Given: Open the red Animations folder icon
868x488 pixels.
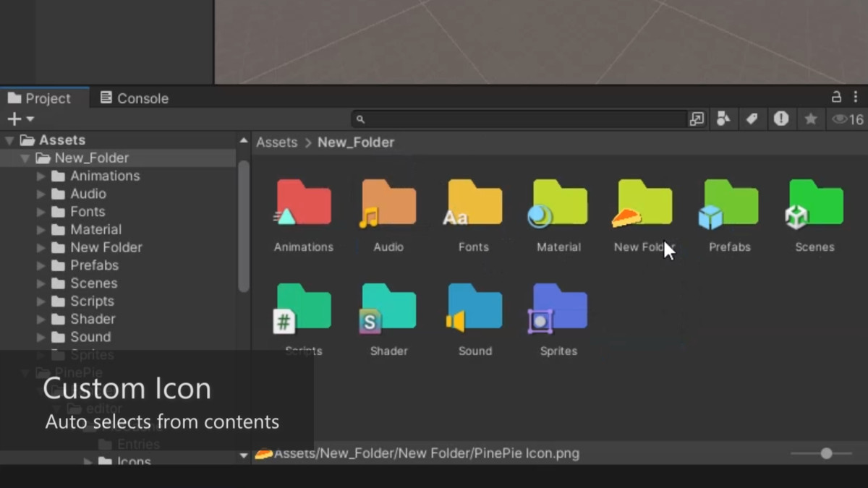Looking at the screenshot, I should (304, 203).
